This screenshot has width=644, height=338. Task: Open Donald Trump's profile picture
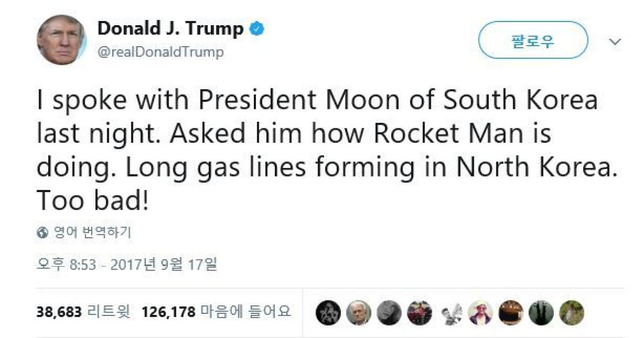[62, 39]
